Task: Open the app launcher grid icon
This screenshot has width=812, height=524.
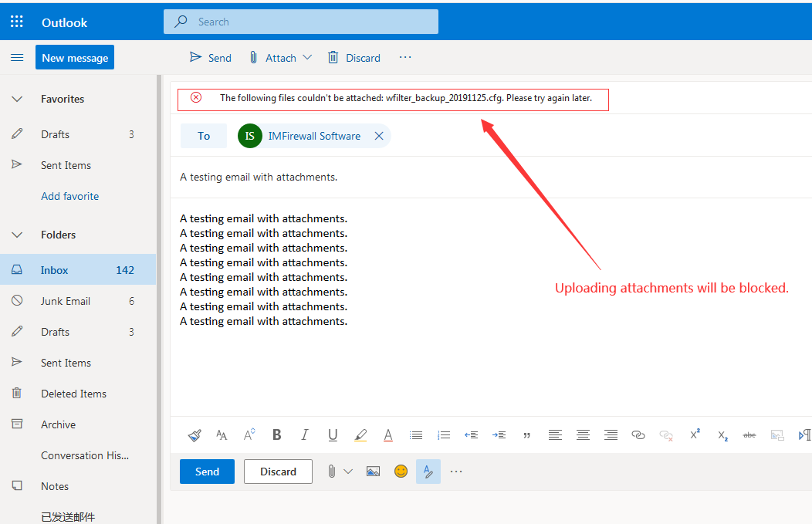Action: coord(16,22)
